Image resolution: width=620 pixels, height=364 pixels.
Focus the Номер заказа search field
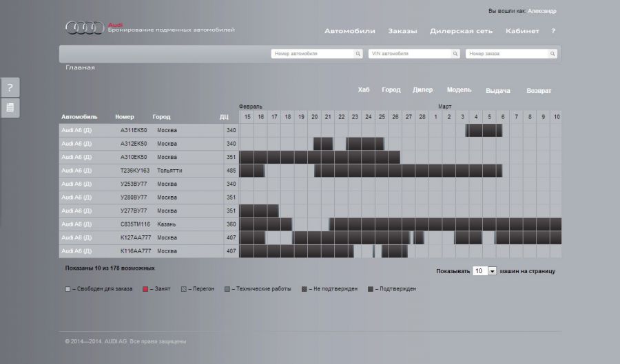[x=507, y=54]
